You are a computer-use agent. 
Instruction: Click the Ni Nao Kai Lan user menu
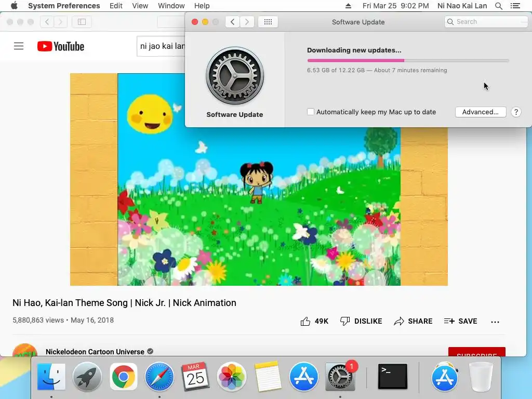462,6
